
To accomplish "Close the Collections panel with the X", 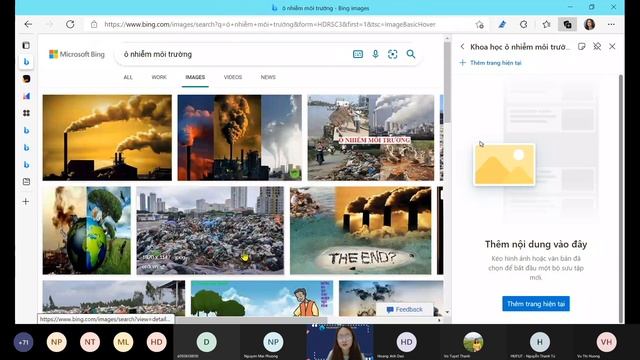I will 612,47.
